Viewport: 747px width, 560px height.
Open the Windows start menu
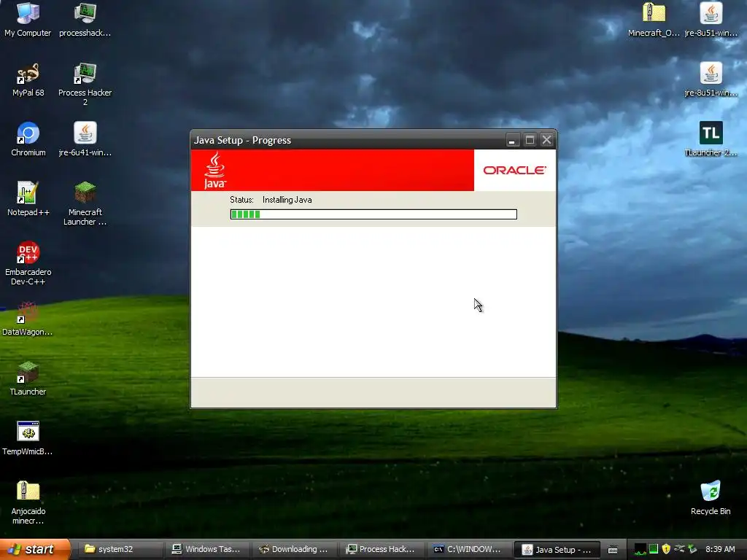[35, 549]
